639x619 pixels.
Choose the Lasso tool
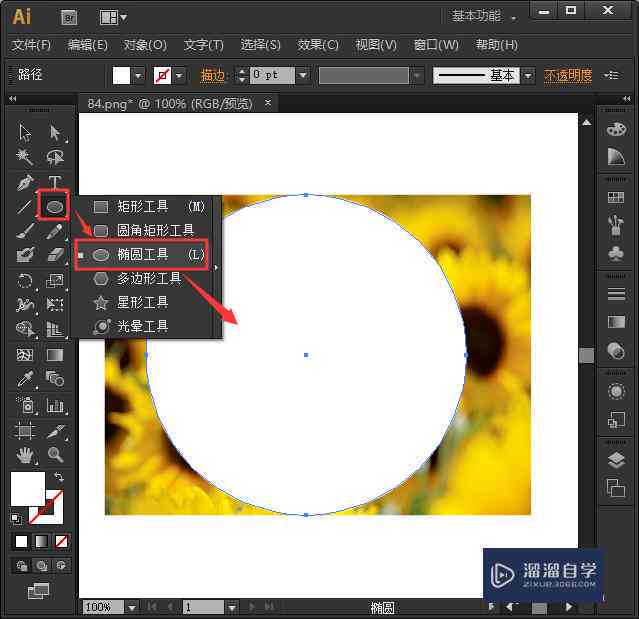(55, 157)
